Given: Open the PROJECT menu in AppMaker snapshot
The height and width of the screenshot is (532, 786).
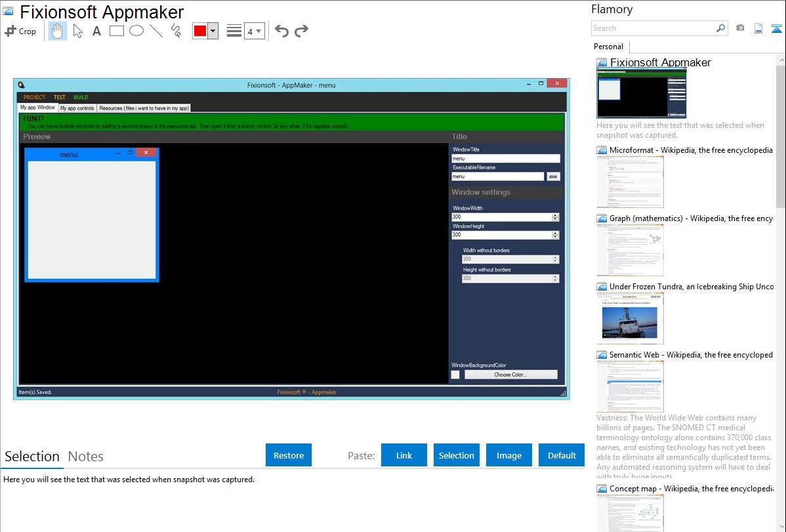Looking at the screenshot, I should 34,97.
